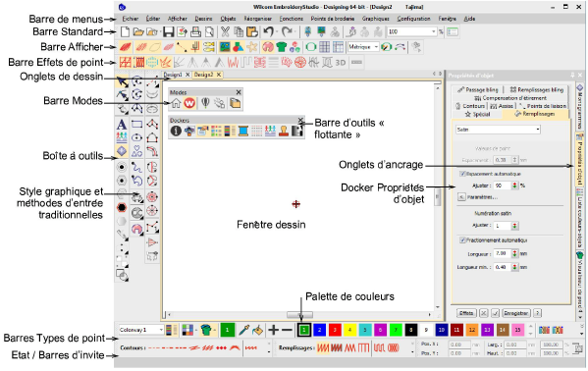The height and width of the screenshot is (371, 588).
Task: Open the Afficher menu
Action: point(178,19)
